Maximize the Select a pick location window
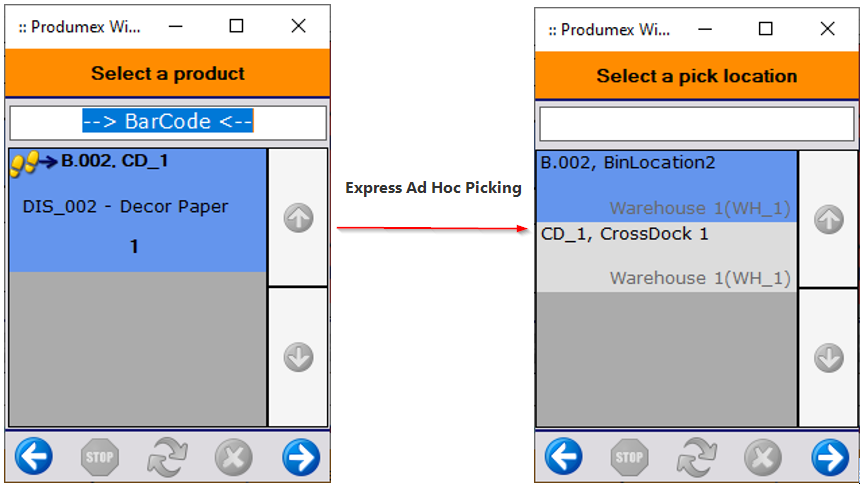 [x=766, y=29]
